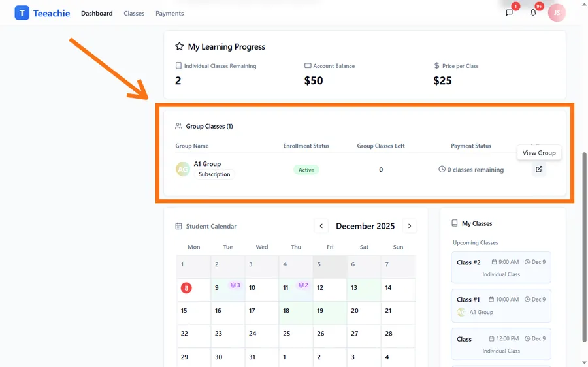The image size is (588, 367).
Task: Open the Payments tab in navigation
Action: click(169, 13)
